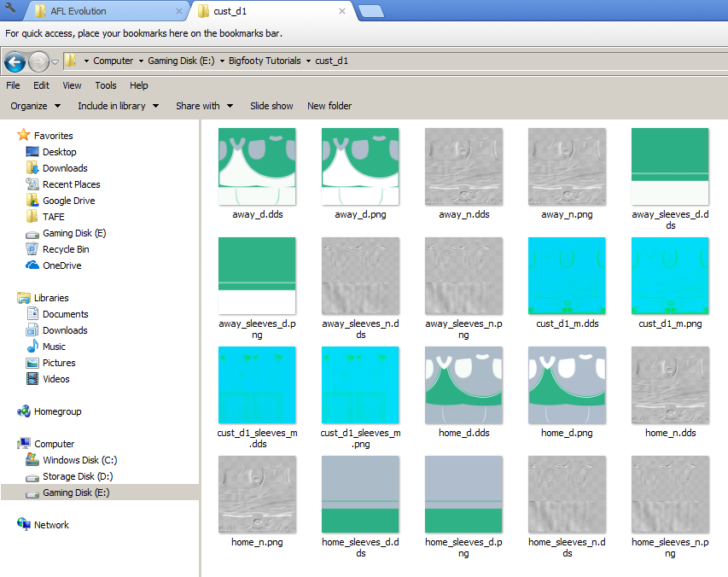Screen dimensions: 728x577
Task: Click the Network item in sidebar
Action: [51, 525]
